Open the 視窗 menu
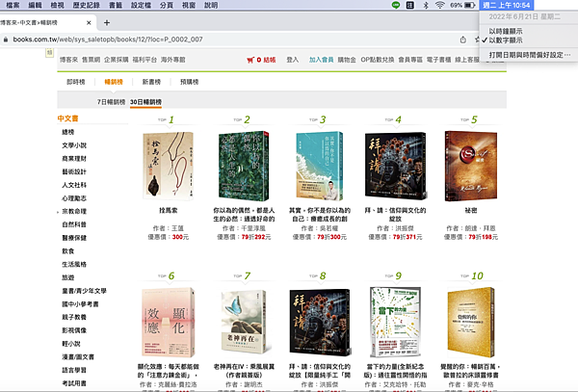Viewport: 578px width, 392px height. pos(189,5)
